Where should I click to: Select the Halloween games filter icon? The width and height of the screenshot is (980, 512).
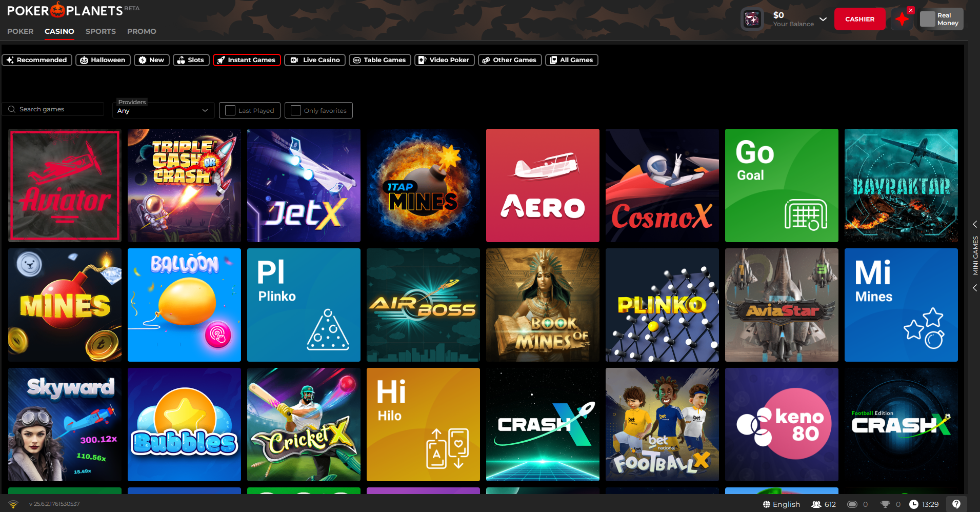pos(83,60)
